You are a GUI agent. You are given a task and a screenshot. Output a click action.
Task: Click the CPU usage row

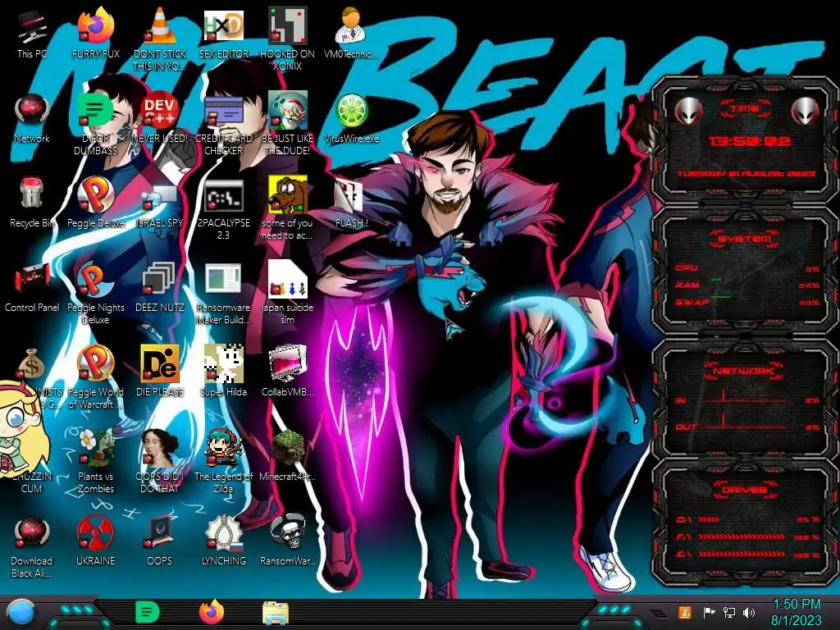(x=747, y=268)
